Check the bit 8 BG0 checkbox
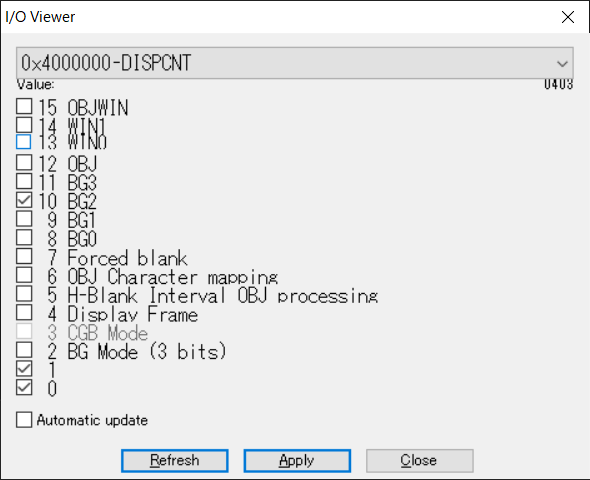Screen dimensions: 590x480 pos(24,238)
